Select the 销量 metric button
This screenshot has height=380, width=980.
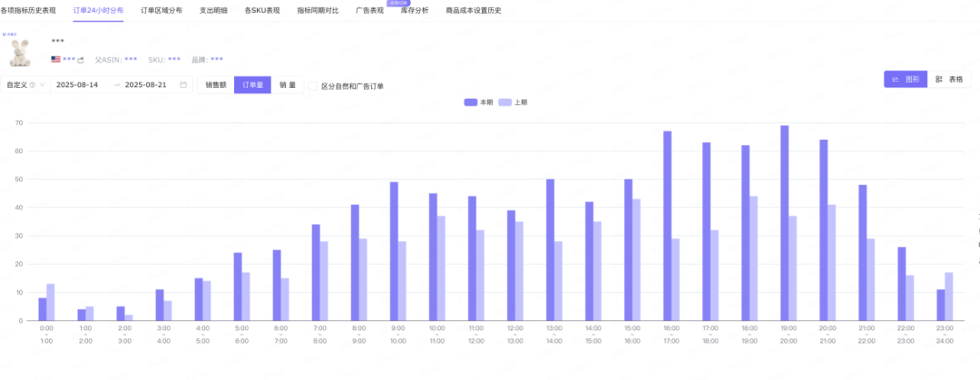(288, 85)
